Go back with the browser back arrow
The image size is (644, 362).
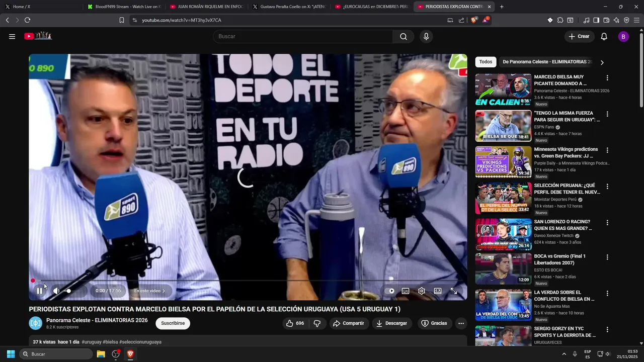point(7,20)
